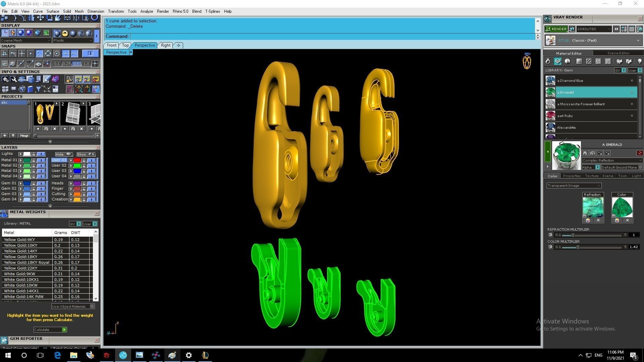Toggle the lock on the User 02 layer
This screenshot has height=362, width=644.
[84, 166]
